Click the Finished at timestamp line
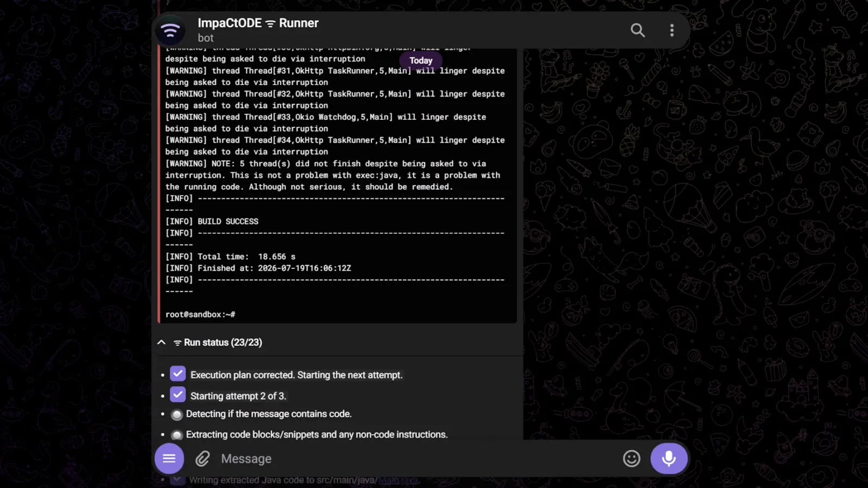 [x=258, y=268]
